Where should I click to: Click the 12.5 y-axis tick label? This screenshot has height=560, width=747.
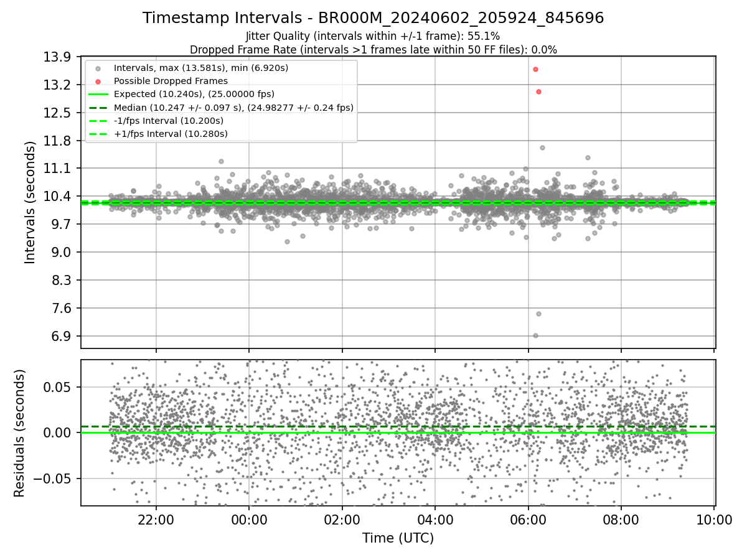click(59, 113)
